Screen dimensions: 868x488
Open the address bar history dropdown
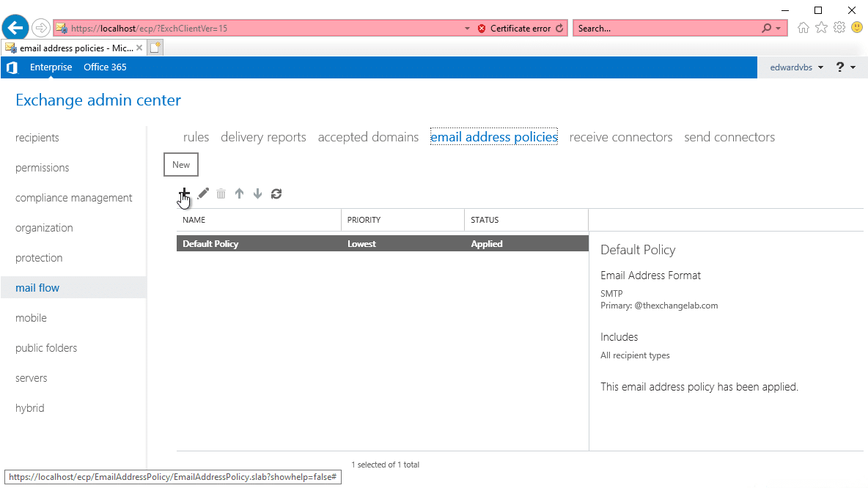pos(467,27)
